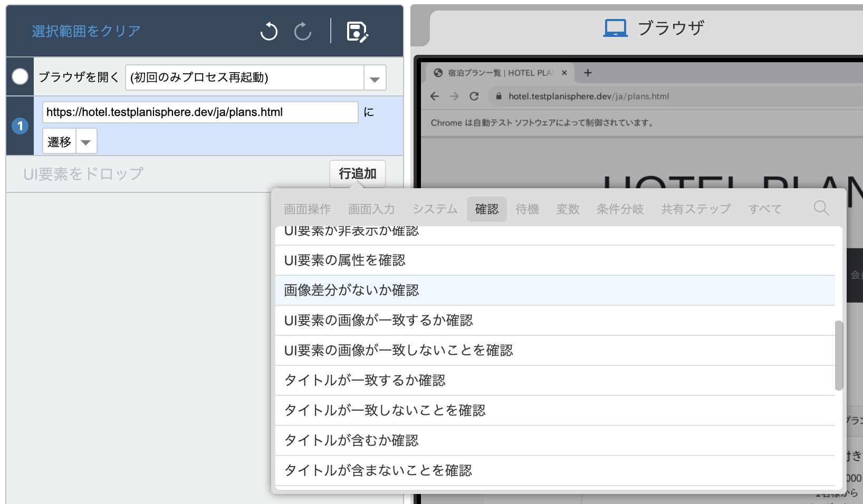Click the redo arrow icon

[303, 31]
